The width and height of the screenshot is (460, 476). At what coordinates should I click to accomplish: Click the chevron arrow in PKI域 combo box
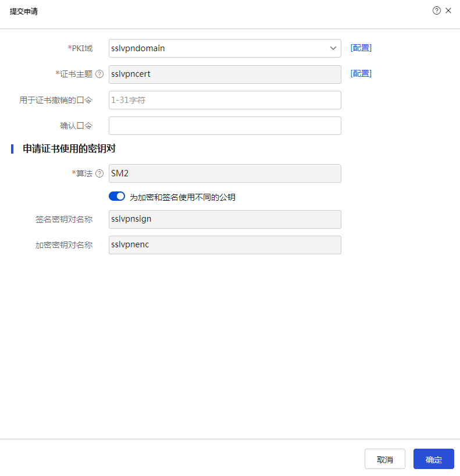[333, 48]
